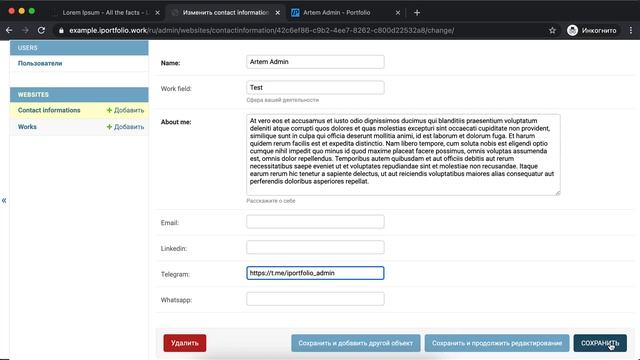This screenshot has height=360, width=640.
Task: Click the Work field: label
Action: [x=176, y=89]
